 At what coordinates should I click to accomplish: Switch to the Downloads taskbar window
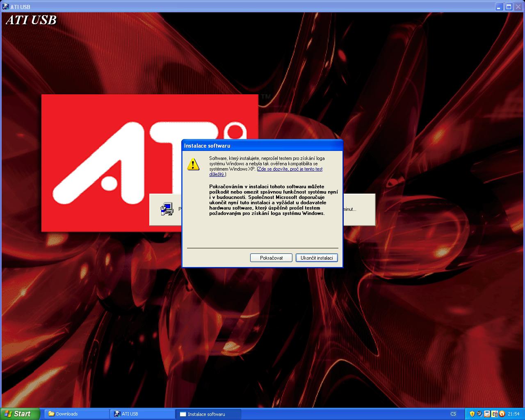(x=77, y=414)
